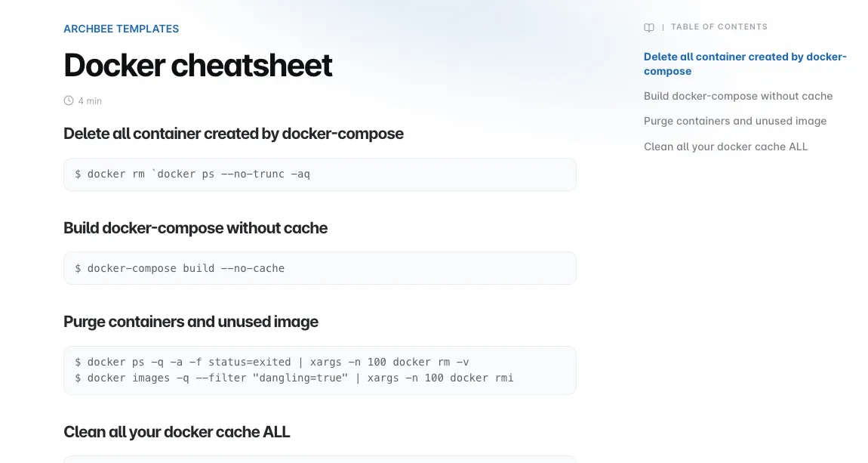Click the book icon beside Table of Contents
This screenshot has width=868, height=463.
[x=649, y=27]
